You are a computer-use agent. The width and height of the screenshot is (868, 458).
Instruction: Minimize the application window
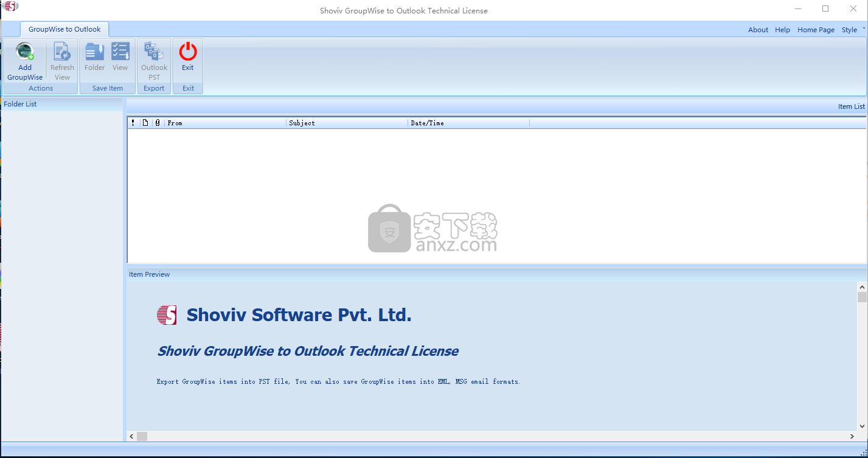(x=797, y=9)
